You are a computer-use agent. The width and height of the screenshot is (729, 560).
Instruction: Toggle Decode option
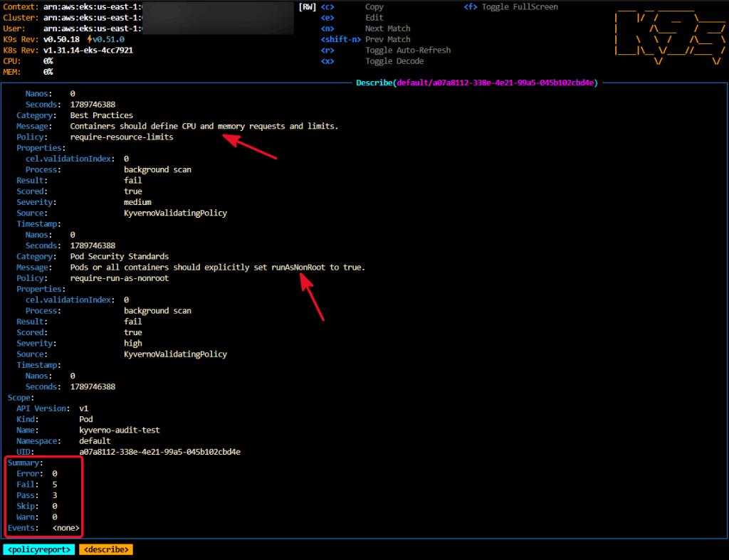(394, 61)
